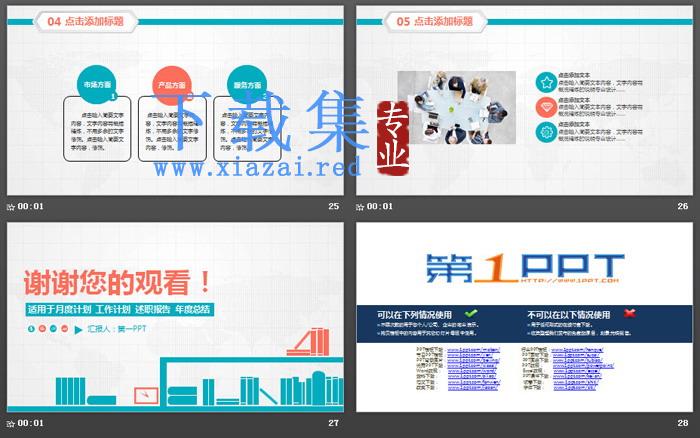Select slide 27 thumbnail 谢谢您的观看
Image resolution: width=700 pixels, height=438 pixels.
tap(175, 317)
